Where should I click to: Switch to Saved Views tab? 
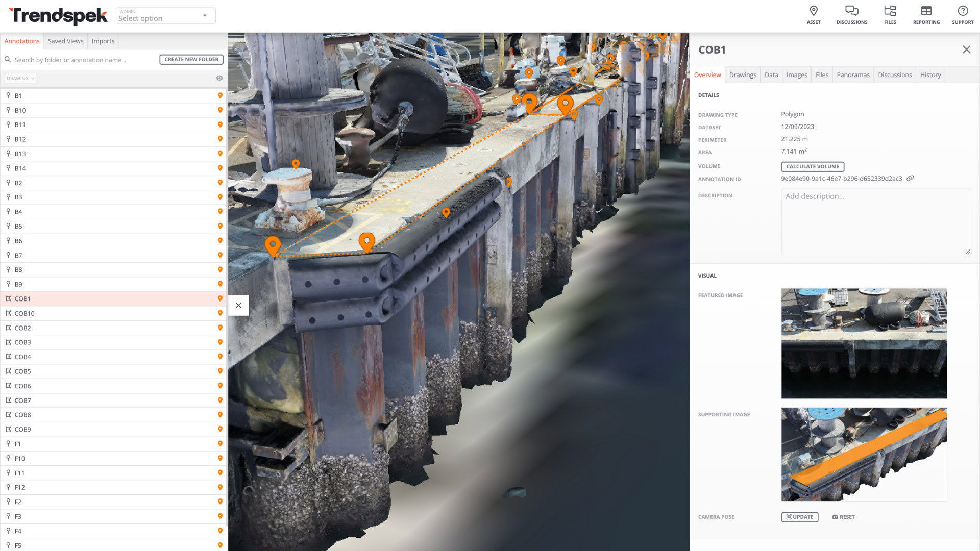[65, 41]
